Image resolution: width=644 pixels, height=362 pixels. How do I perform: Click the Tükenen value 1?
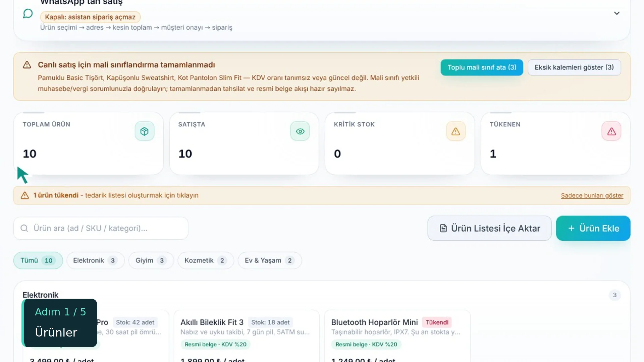pyautogui.click(x=493, y=154)
